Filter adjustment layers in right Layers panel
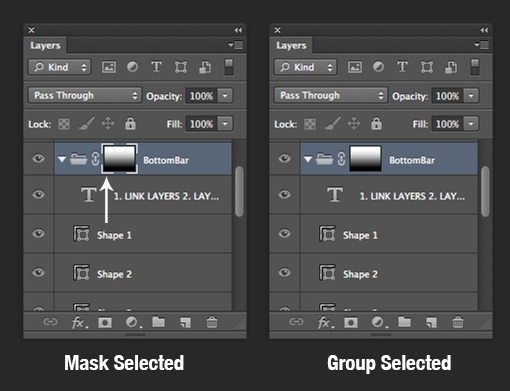This screenshot has width=510, height=391. point(378,67)
